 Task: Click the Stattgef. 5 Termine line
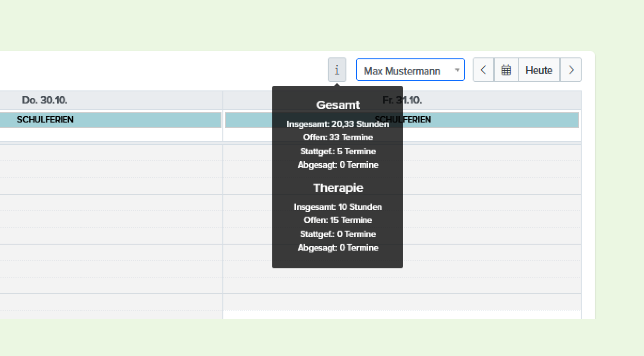338,151
